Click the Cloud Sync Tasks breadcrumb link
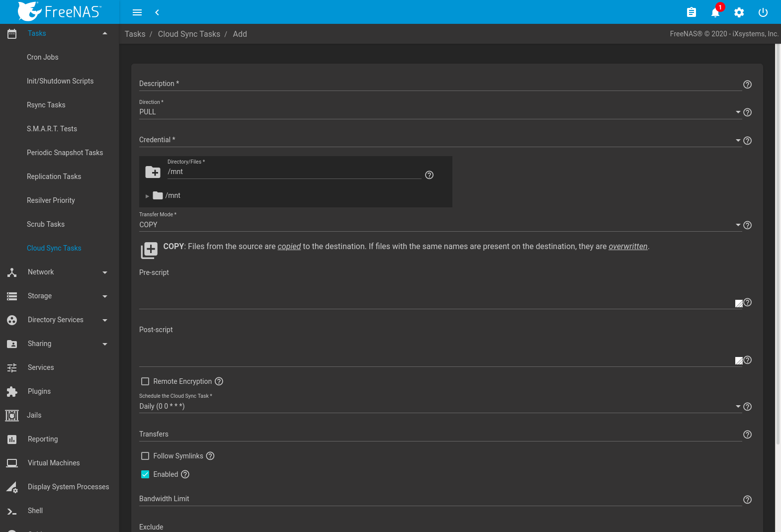781x532 pixels. click(x=189, y=34)
